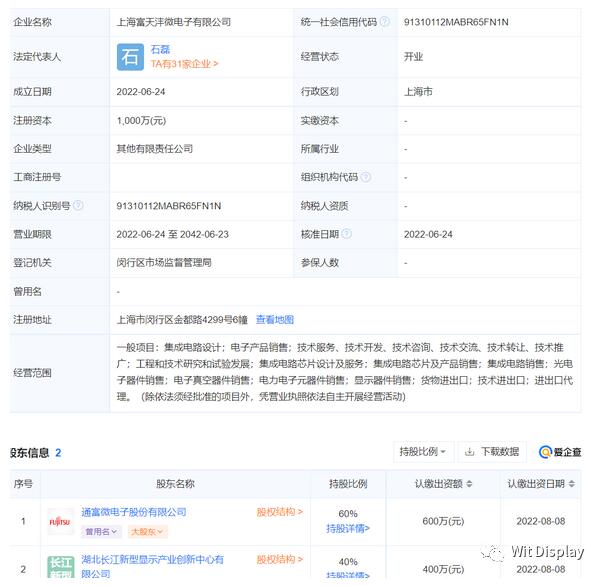Click help icon beside 纳税人识别号
The image size is (591, 587).
78,205
